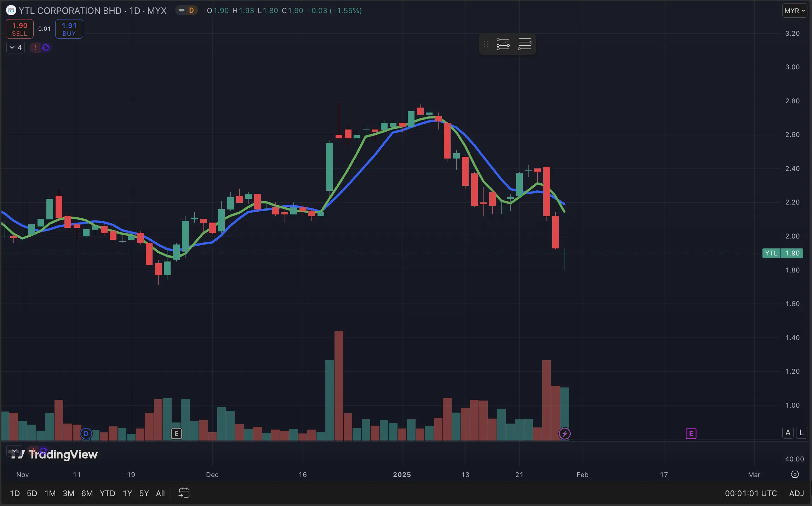Select the 1M time range

[50, 493]
